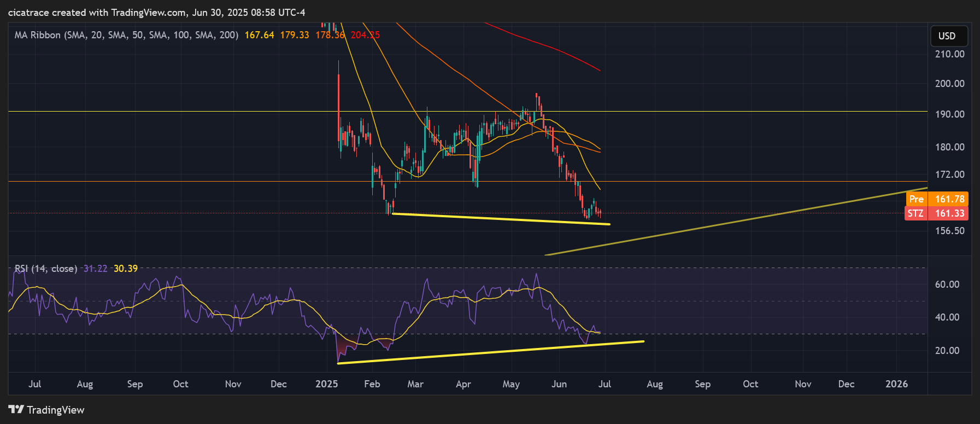Click the RSI value 31.22
The height and width of the screenshot is (424, 980).
(95, 269)
